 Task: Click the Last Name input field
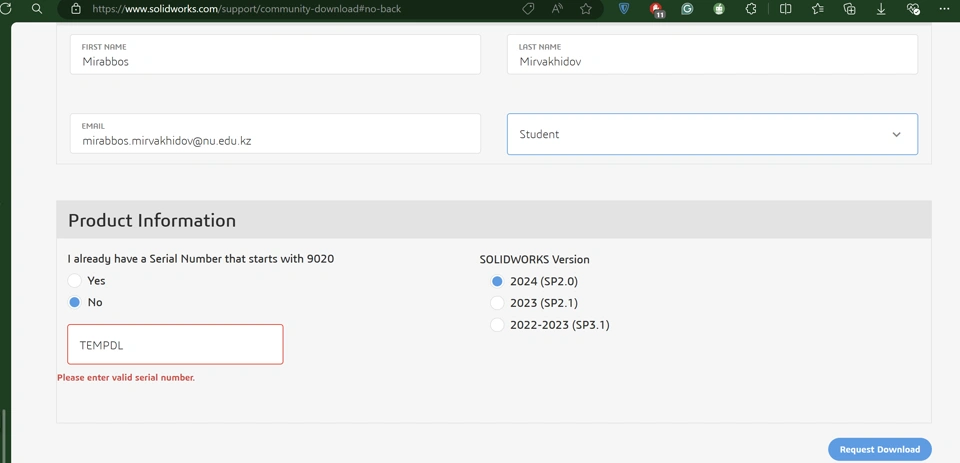click(712, 55)
